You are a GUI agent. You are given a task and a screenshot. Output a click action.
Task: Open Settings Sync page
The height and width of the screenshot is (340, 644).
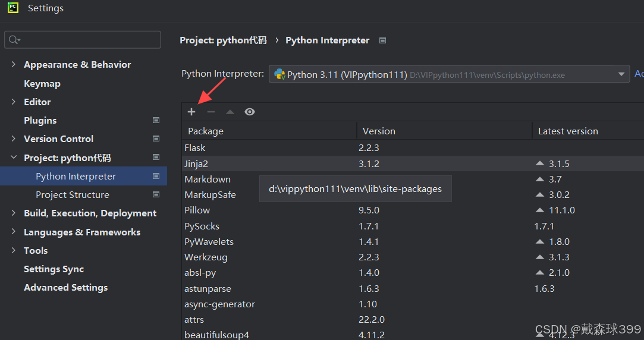point(54,269)
